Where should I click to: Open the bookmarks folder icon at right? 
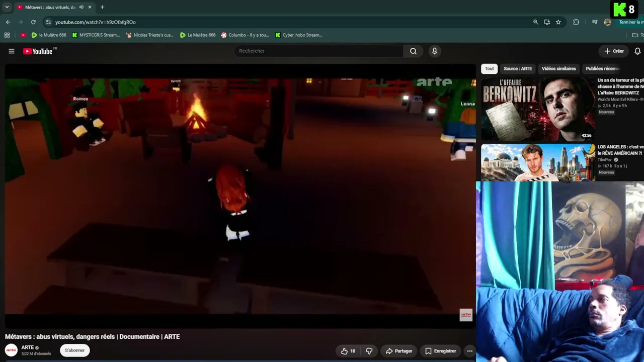(x=635, y=35)
